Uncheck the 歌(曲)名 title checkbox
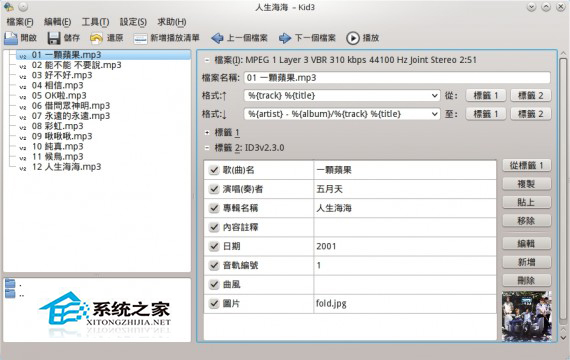The image size is (570, 360). [x=214, y=170]
